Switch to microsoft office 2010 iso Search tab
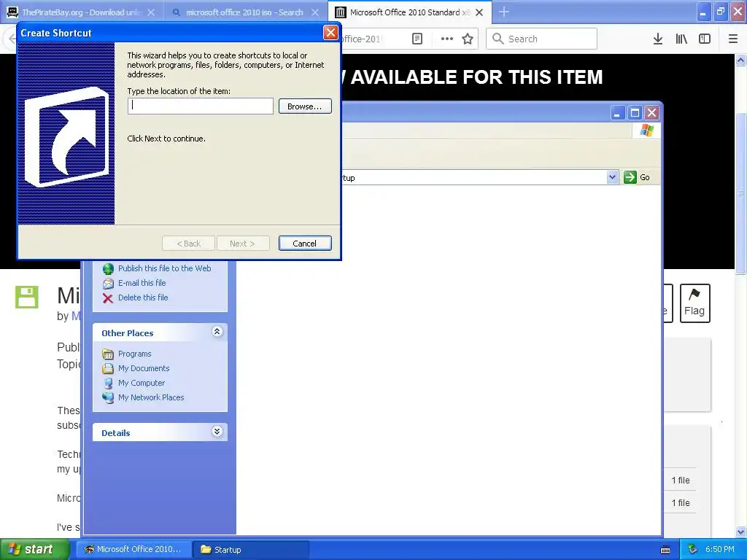Viewport: 747px width, 560px height. coord(244,12)
